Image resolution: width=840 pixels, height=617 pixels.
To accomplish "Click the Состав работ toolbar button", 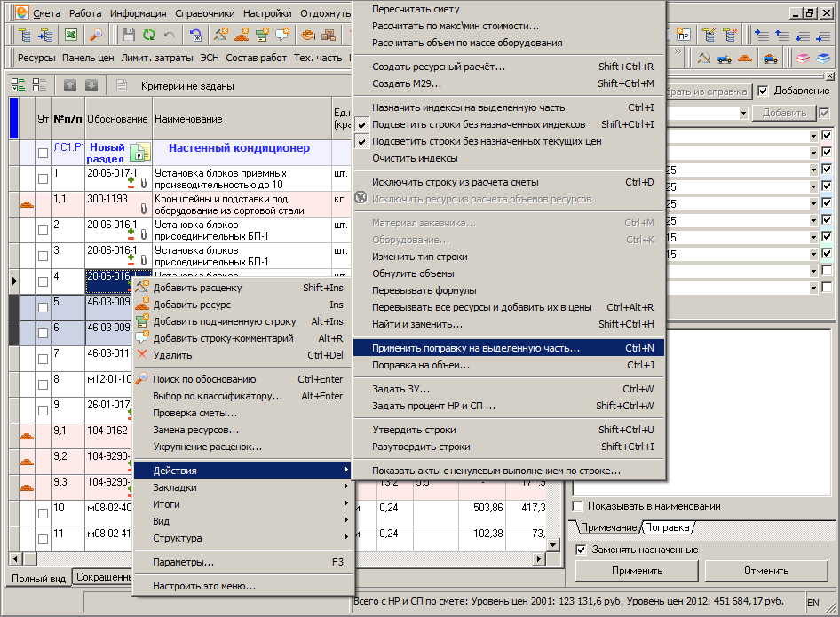I will [x=256, y=58].
